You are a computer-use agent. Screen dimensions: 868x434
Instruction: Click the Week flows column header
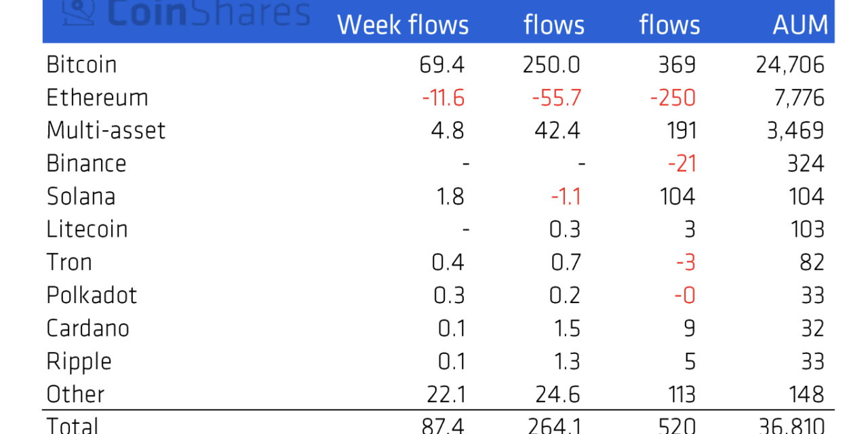[x=403, y=25]
